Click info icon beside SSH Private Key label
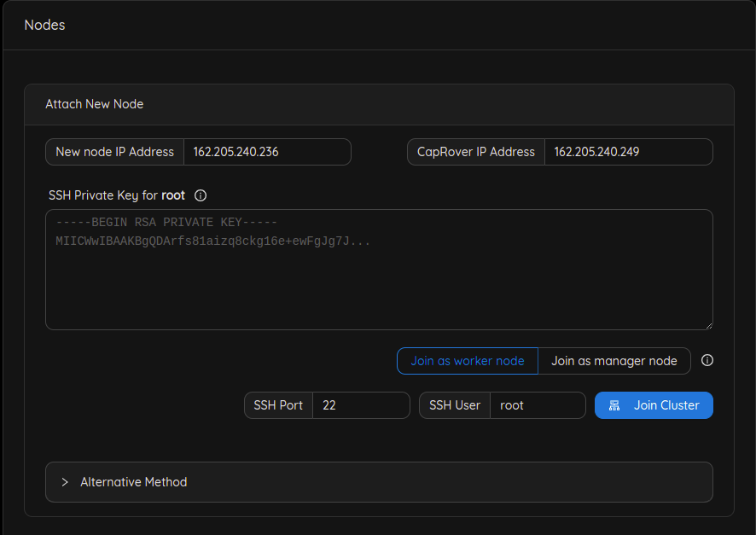The width and height of the screenshot is (756, 535). coord(201,195)
